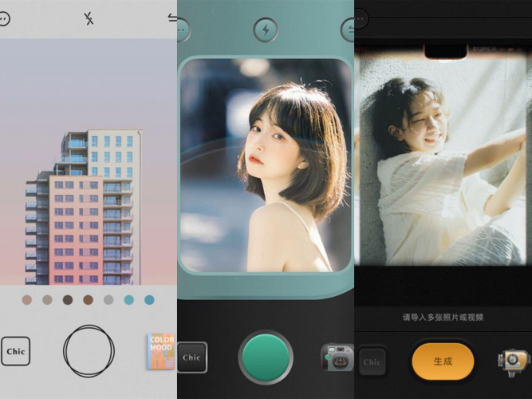Choose the dark brown third color dot
This screenshot has height=399, width=532.
point(68,300)
